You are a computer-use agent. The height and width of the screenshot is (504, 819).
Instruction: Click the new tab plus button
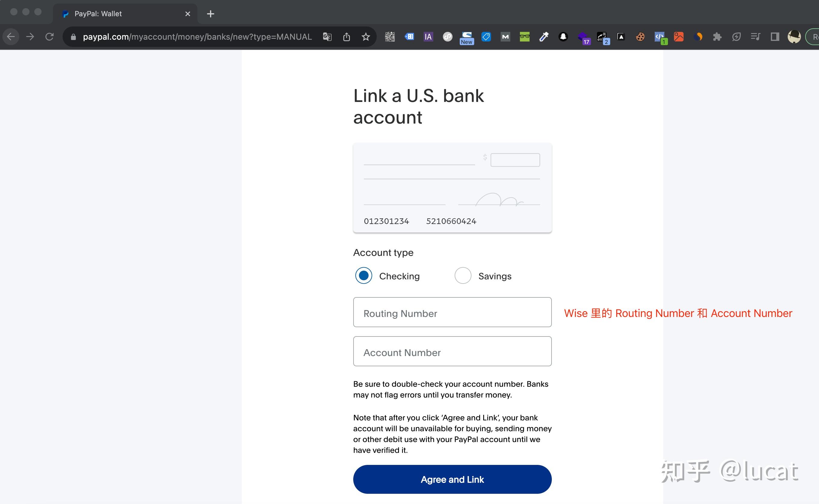click(x=210, y=13)
